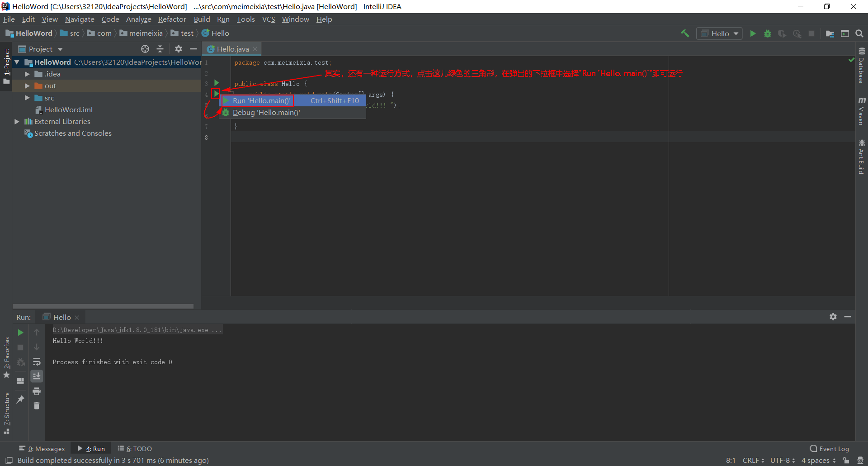Click the Build Project hammer icon
This screenshot has height=466, width=868.
[685, 33]
